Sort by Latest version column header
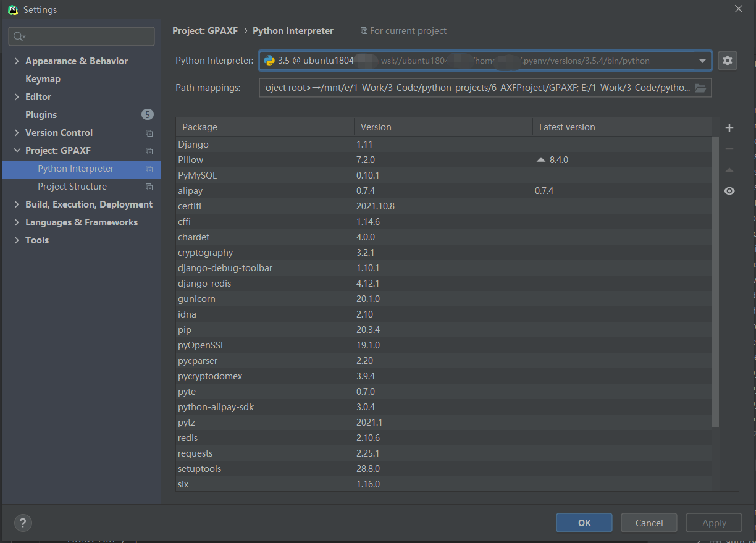 623,127
